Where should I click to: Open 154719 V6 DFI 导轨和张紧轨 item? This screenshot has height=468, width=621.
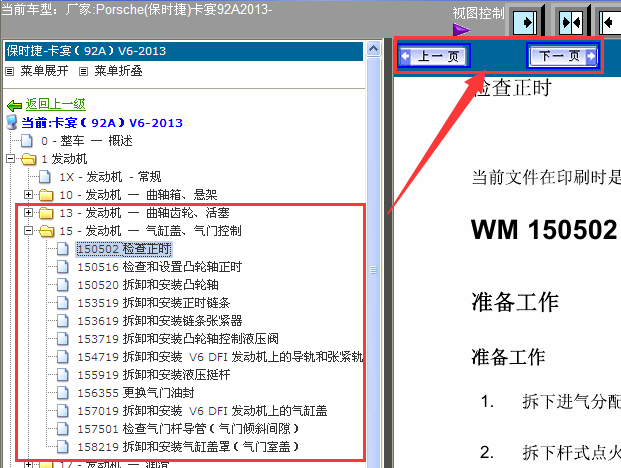[x=220, y=357]
